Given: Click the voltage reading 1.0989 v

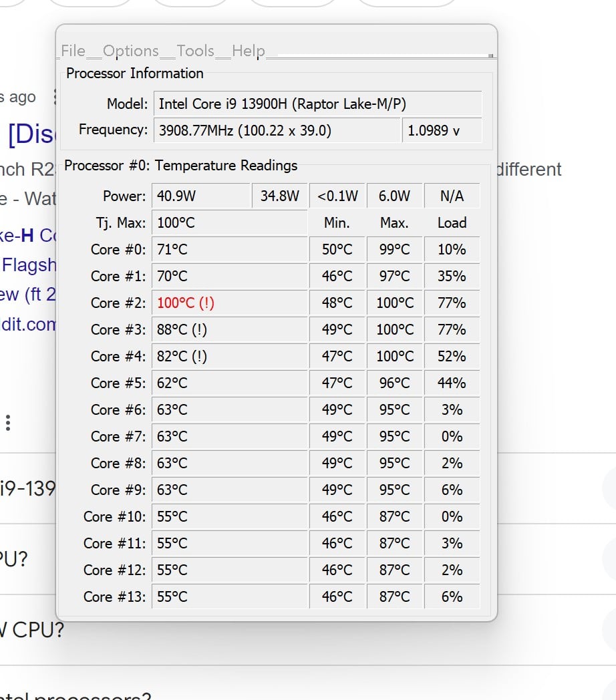Looking at the screenshot, I should [x=442, y=130].
